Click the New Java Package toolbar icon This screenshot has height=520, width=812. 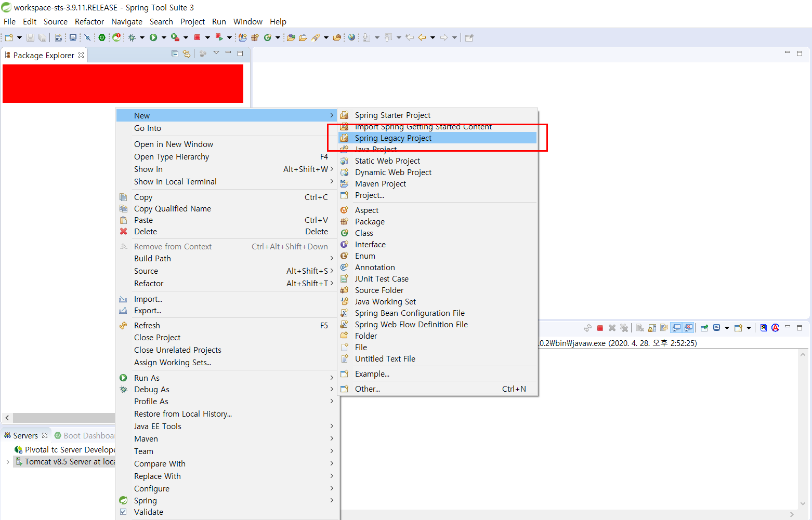pyautogui.click(x=255, y=37)
